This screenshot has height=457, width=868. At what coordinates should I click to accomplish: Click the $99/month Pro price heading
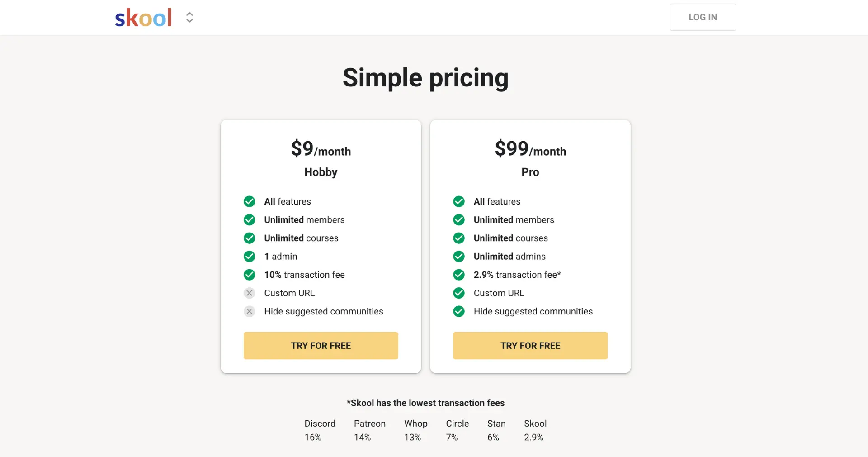click(x=530, y=149)
